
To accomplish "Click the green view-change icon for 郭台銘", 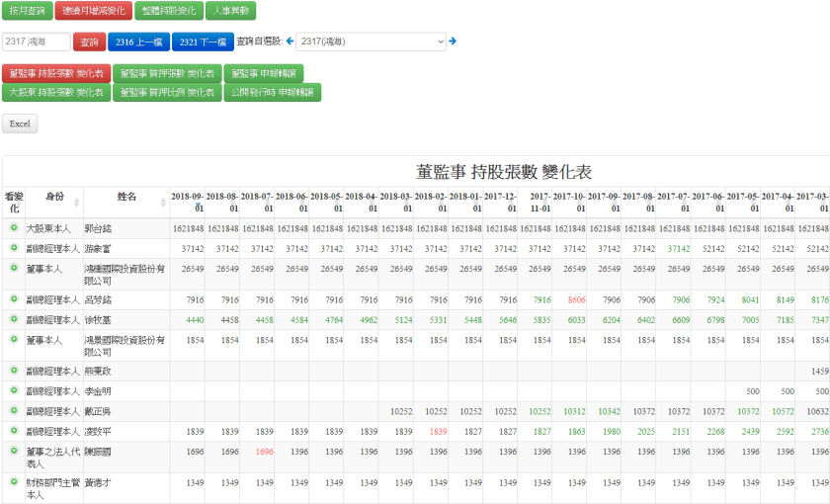I will [14, 228].
